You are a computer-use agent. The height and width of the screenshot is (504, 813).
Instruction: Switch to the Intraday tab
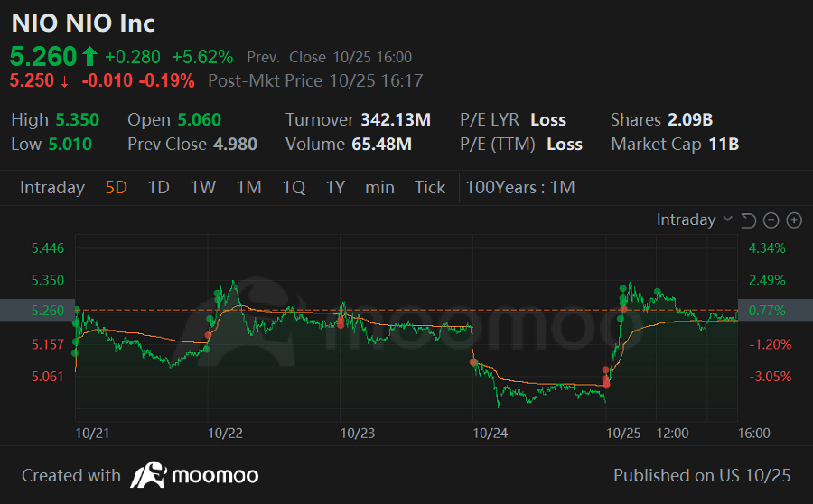(x=52, y=187)
